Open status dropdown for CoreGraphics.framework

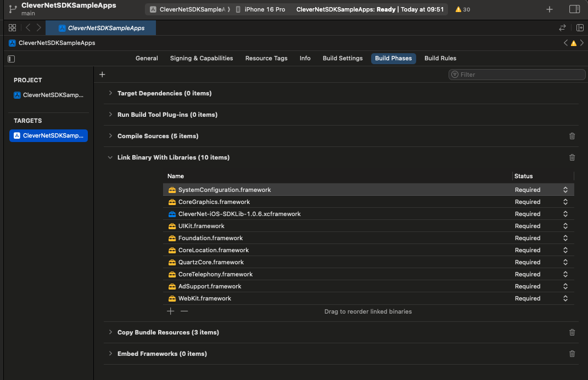565,202
